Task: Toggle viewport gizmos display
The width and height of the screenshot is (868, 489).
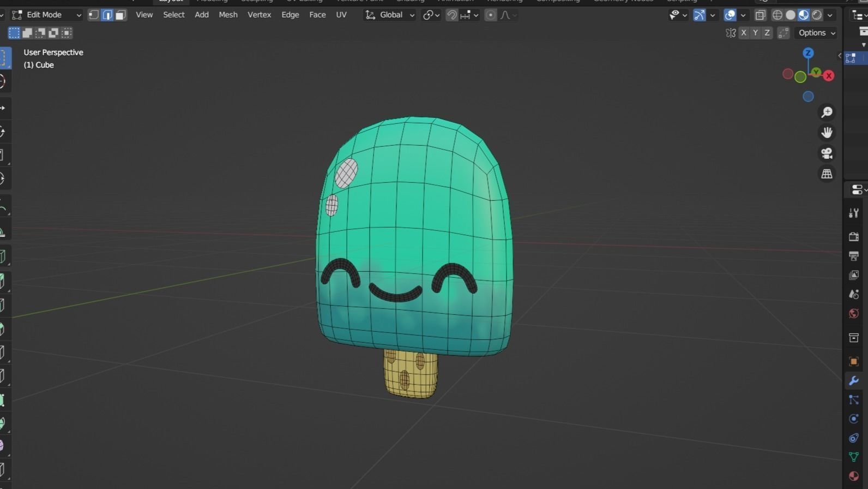Action: [699, 15]
